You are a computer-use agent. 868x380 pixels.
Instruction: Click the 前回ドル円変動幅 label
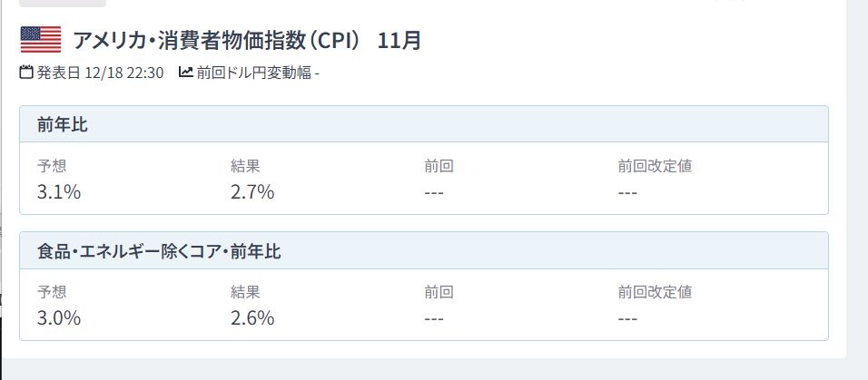pyautogui.click(x=254, y=73)
